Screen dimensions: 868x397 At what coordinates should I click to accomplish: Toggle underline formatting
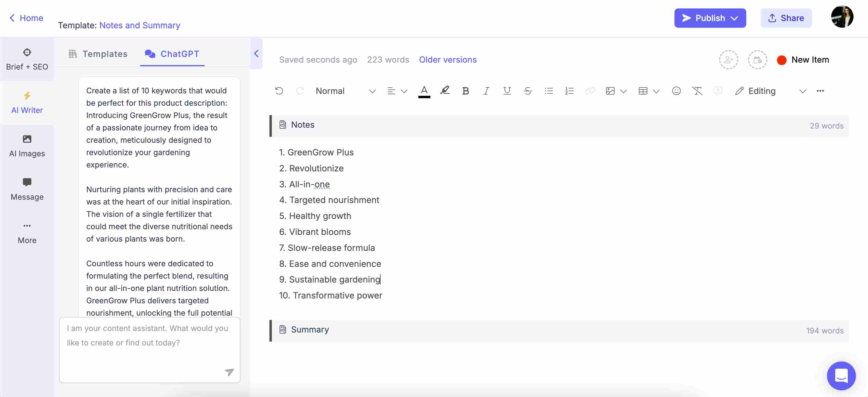click(507, 91)
